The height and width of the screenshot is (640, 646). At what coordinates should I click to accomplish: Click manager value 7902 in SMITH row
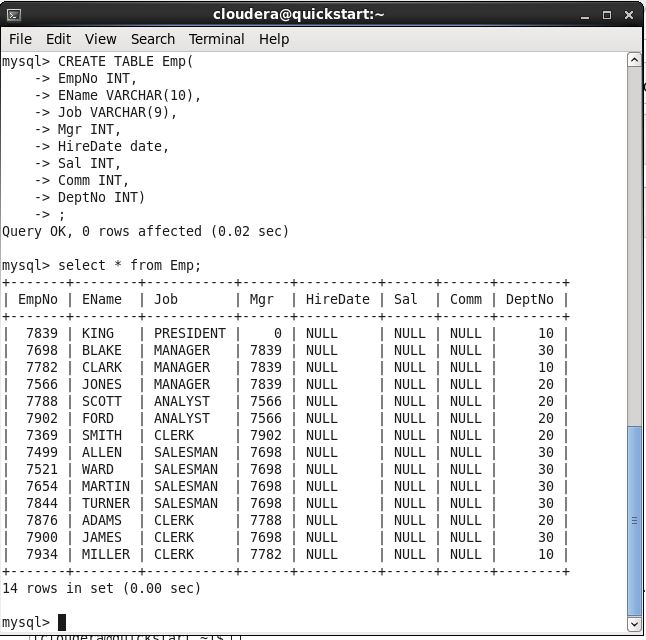click(x=266, y=435)
